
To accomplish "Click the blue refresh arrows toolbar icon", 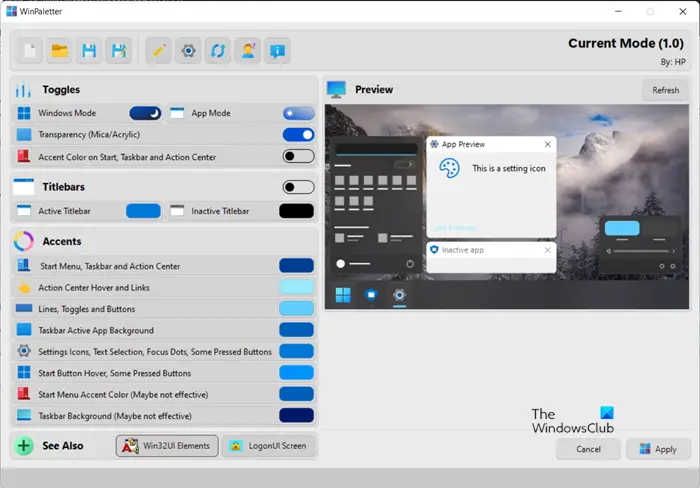I will coord(218,50).
